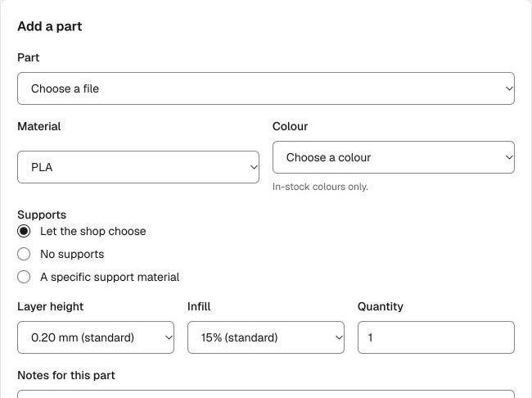The width and height of the screenshot is (532, 398).
Task: Click the 'Part' field label
Action: [28, 57]
